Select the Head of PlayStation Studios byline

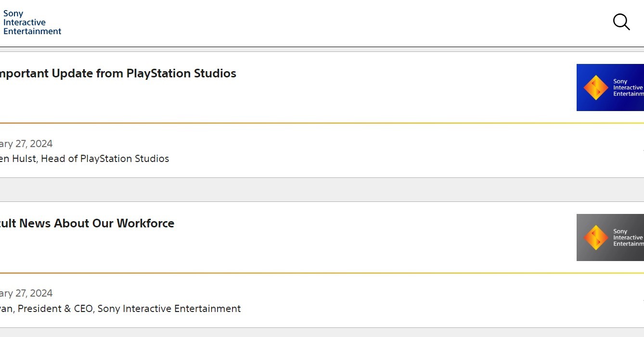pos(84,159)
